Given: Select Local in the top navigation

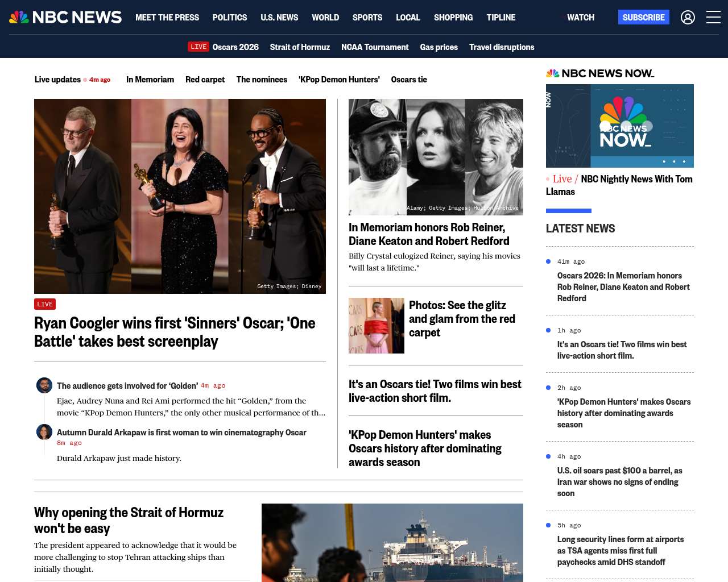Looking at the screenshot, I should click(408, 18).
